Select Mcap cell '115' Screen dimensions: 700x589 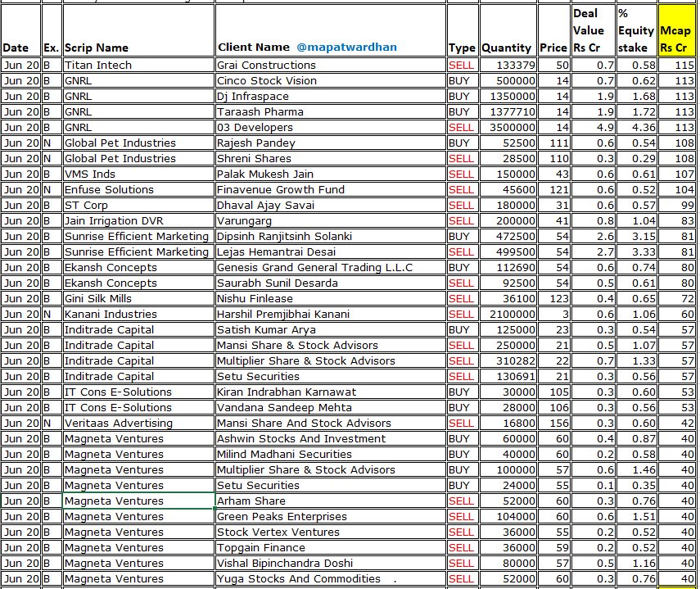[676, 66]
